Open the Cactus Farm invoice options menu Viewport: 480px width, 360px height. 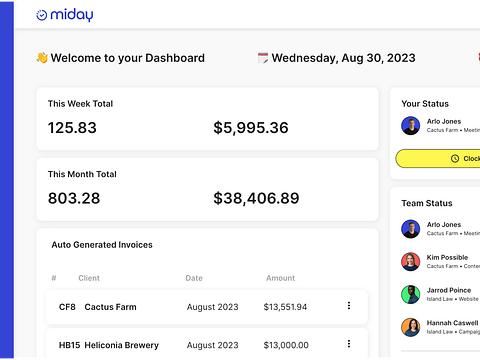[349, 306]
